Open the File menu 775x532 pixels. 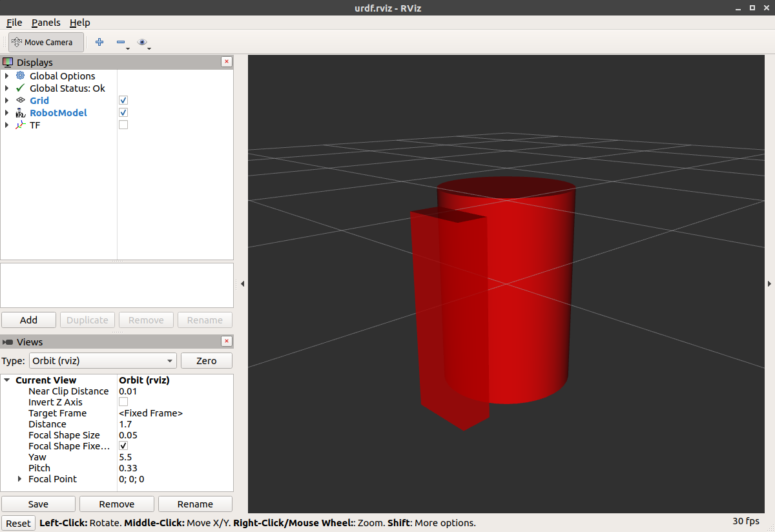(14, 23)
